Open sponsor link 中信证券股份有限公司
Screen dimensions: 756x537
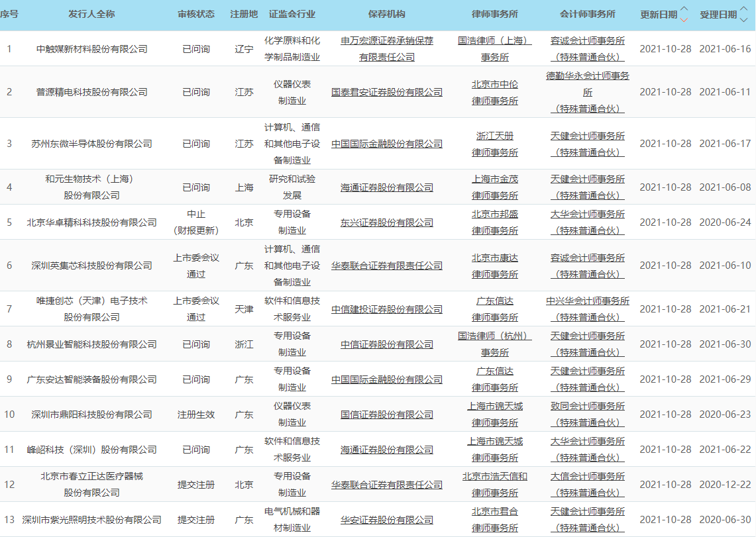[387, 344]
